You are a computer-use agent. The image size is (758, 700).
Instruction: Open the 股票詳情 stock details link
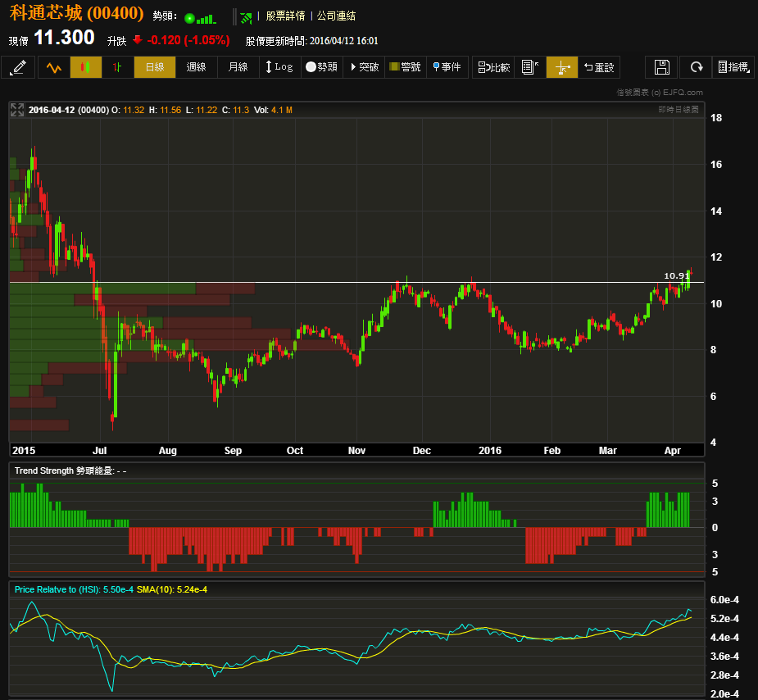coord(285,16)
